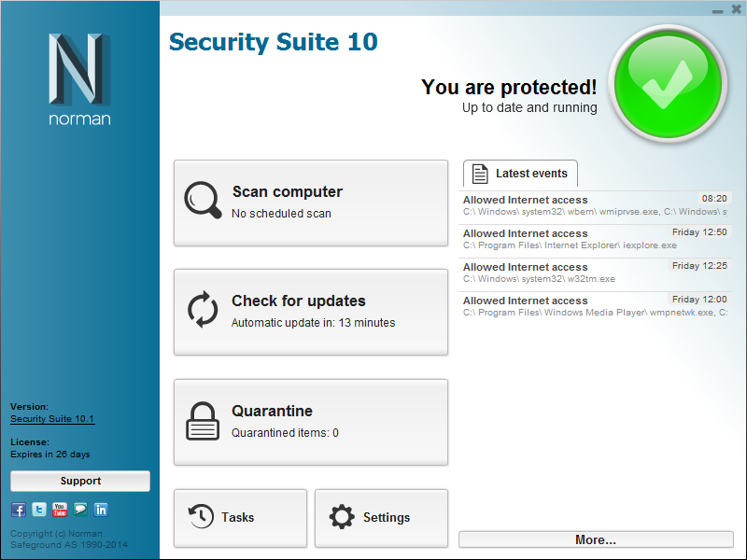Switch to the Latest events tab
The height and width of the screenshot is (560, 747).
coord(521,174)
